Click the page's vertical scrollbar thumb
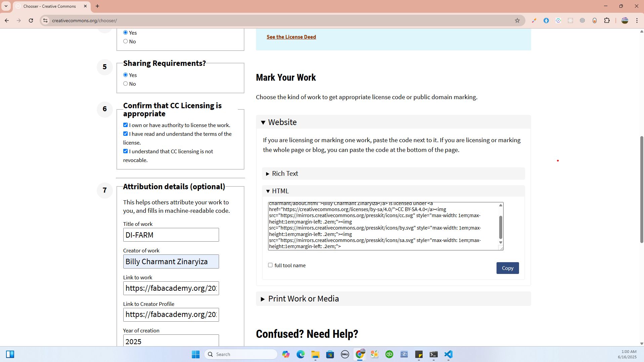 pyautogui.click(x=641, y=189)
